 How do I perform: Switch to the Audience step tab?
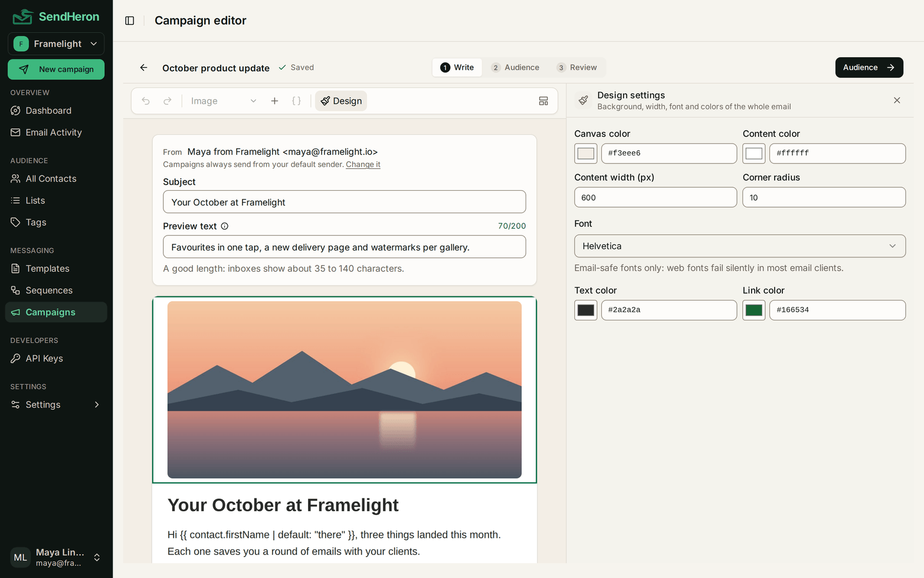tap(515, 67)
